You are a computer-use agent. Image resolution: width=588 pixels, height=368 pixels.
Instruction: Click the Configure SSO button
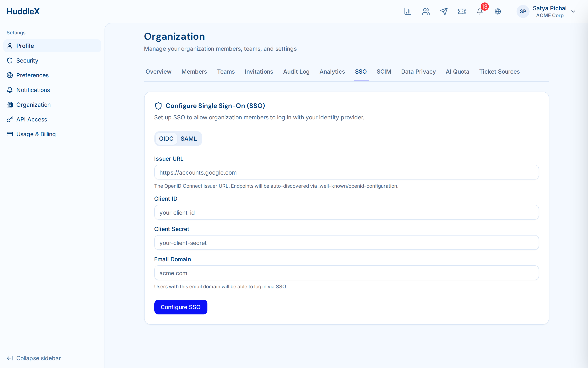coord(181,307)
